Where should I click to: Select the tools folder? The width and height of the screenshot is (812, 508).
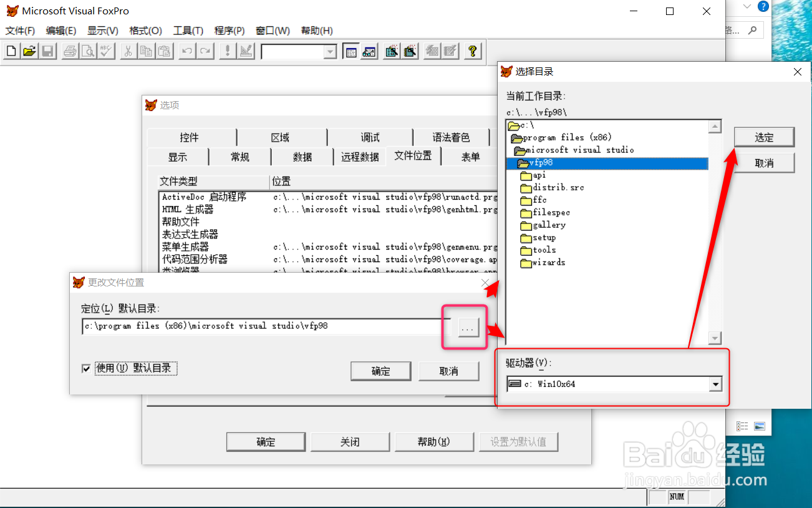pos(538,250)
